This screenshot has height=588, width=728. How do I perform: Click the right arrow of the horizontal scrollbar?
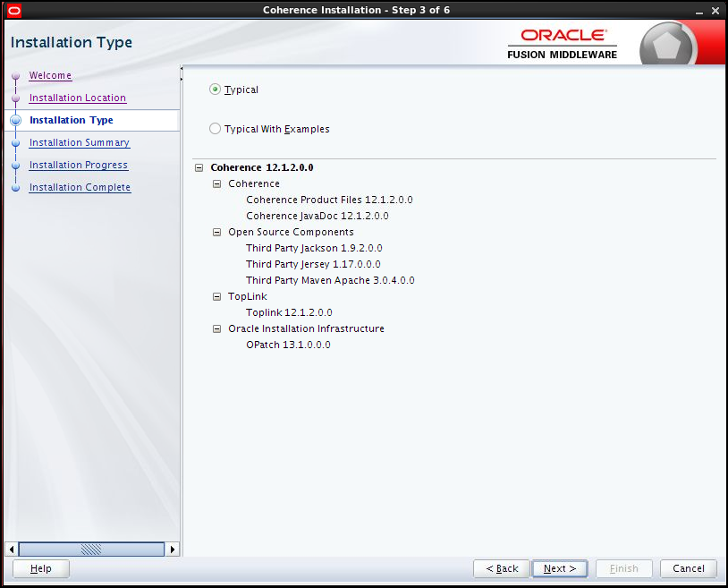click(173, 549)
